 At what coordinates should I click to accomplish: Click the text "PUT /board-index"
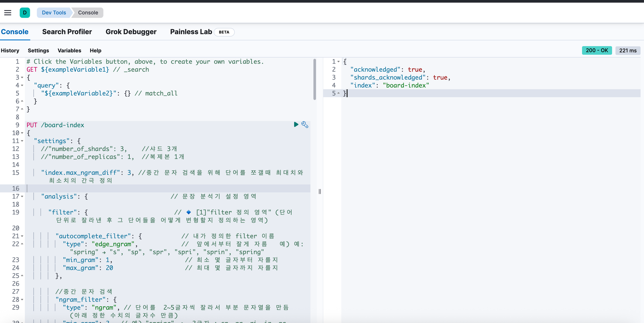(55, 125)
